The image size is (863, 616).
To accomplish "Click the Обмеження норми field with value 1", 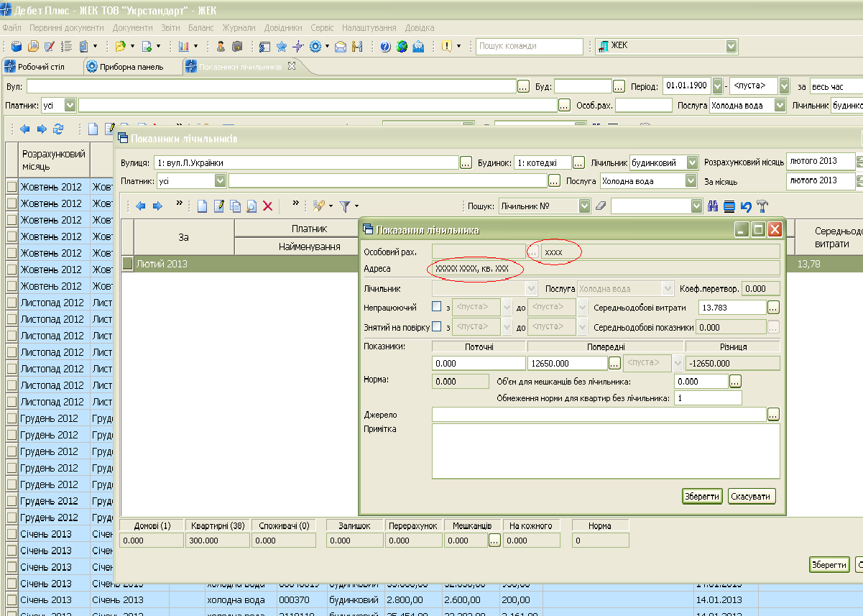I will tap(708, 398).
